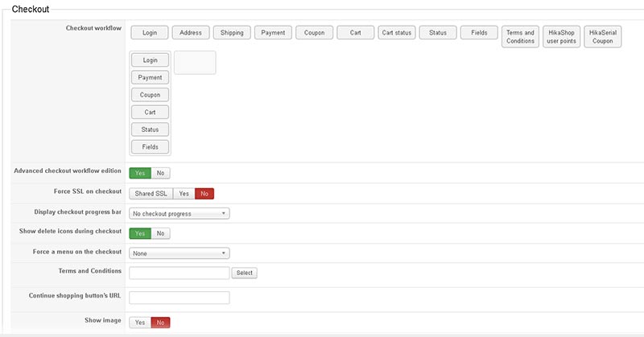Select the Coupon block in the top workflow row

(x=314, y=32)
